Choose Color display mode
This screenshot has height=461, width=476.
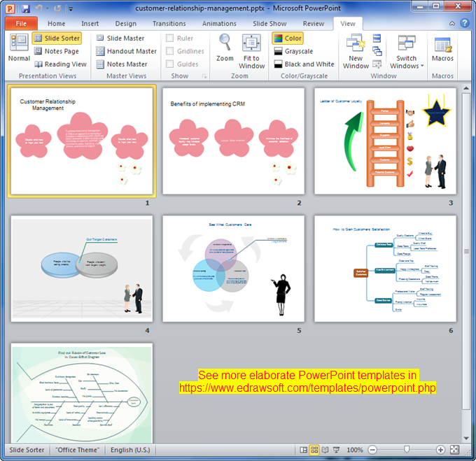288,38
